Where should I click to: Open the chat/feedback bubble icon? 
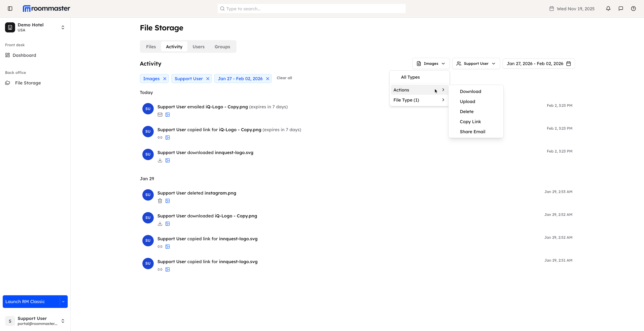621,8
